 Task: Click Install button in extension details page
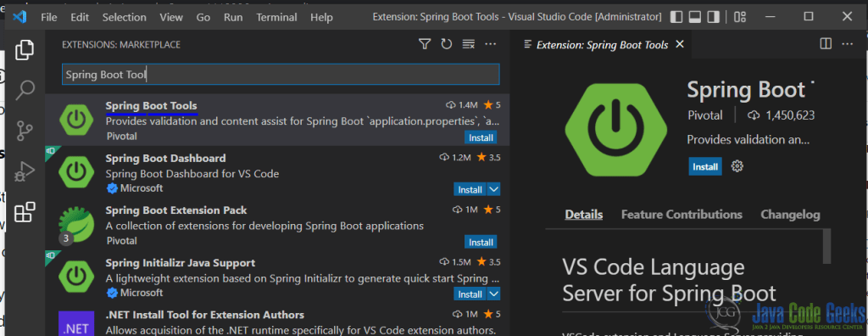pyautogui.click(x=705, y=166)
